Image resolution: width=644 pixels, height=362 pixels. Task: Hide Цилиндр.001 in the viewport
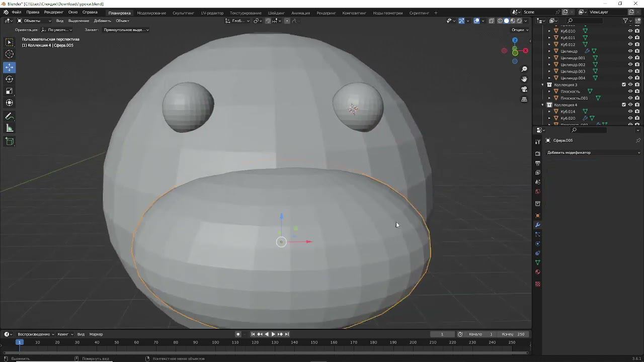pos(630,58)
